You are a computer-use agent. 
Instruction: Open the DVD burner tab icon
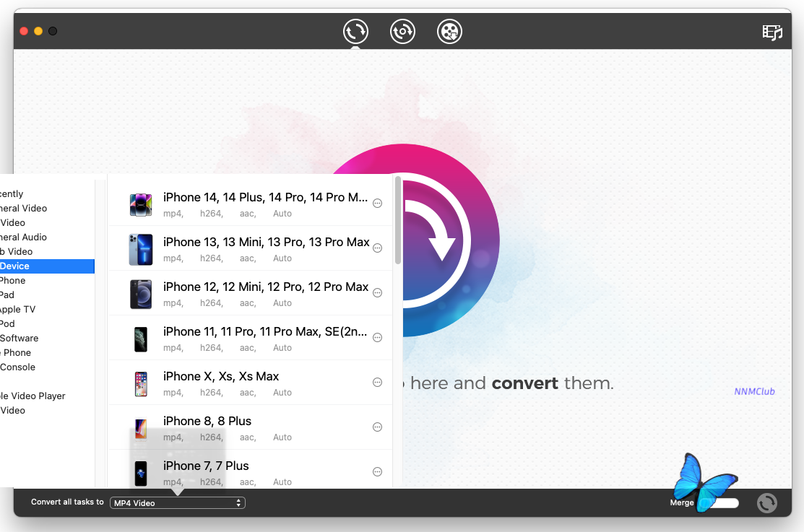click(450, 32)
